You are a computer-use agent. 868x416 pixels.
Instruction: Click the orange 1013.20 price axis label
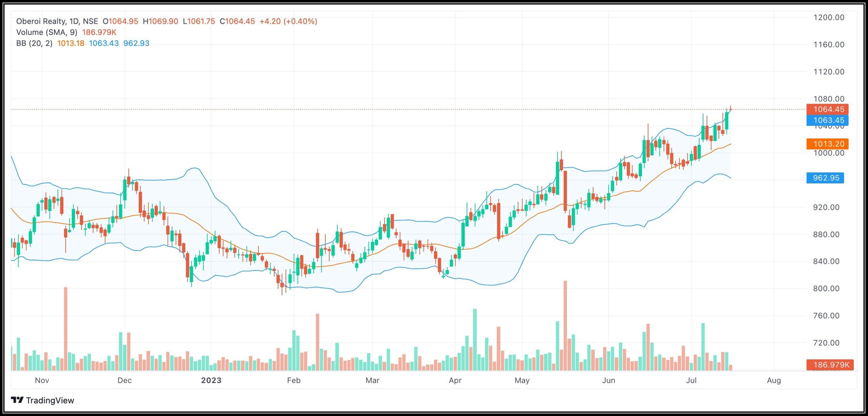click(x=827, y=144)
